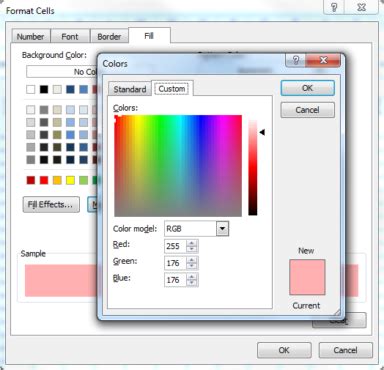Switch to the Standard tab in Colors dialog

(x=130, y=89)
